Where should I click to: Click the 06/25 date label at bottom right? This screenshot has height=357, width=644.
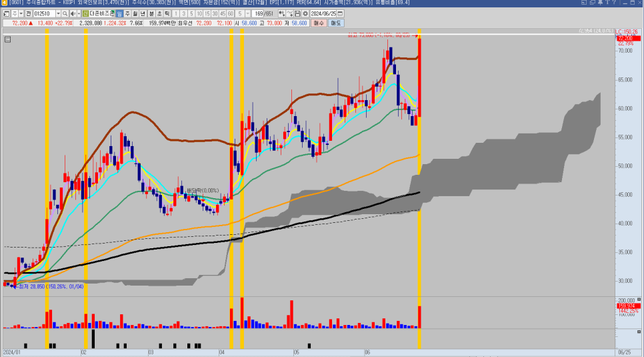pyautogui.click(x=625, y=352)
